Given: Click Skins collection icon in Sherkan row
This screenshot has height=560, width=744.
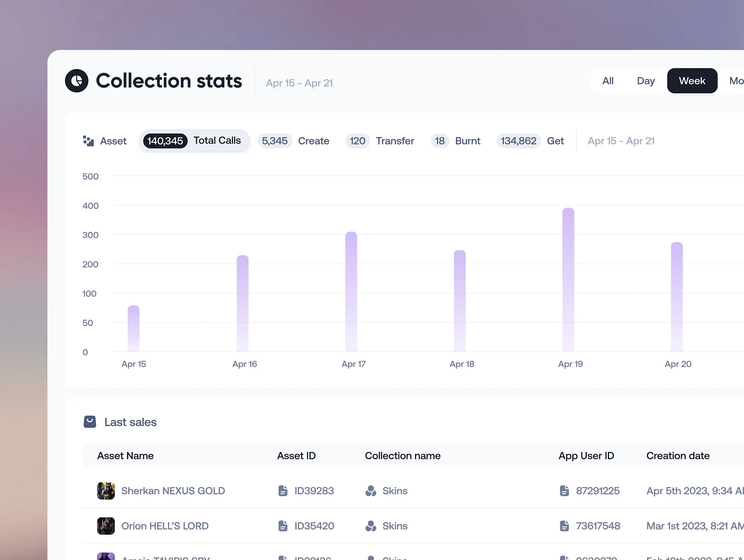Looking at the screenshot, I should point(371,491).
